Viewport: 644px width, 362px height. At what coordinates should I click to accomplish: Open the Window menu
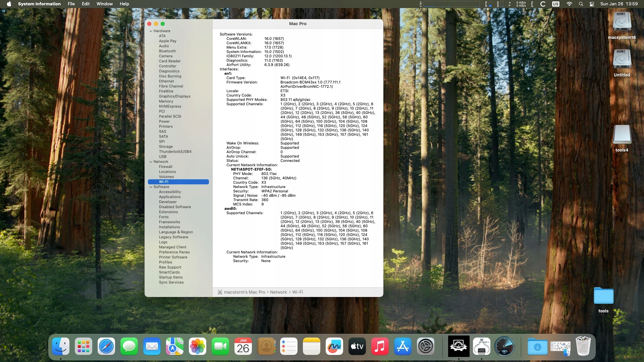104,4
